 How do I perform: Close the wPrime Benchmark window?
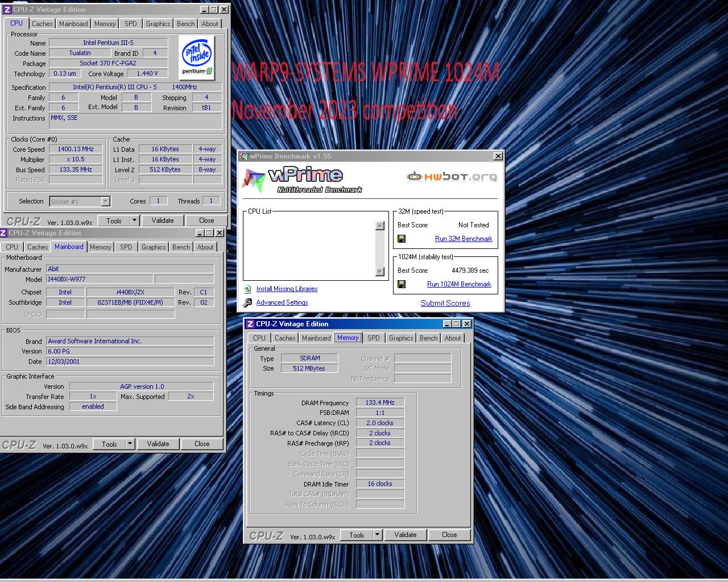[x=498, y=156]
